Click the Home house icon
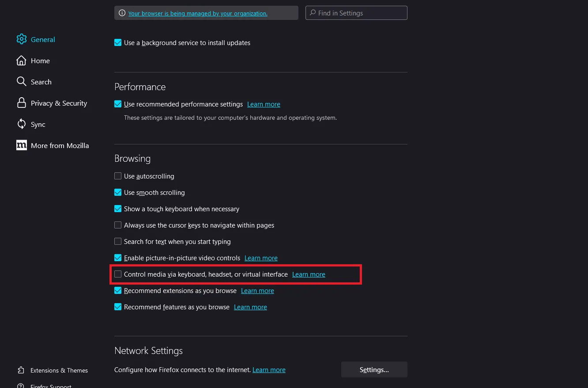Viewport: 588px width, 388px height. (21, 61)
